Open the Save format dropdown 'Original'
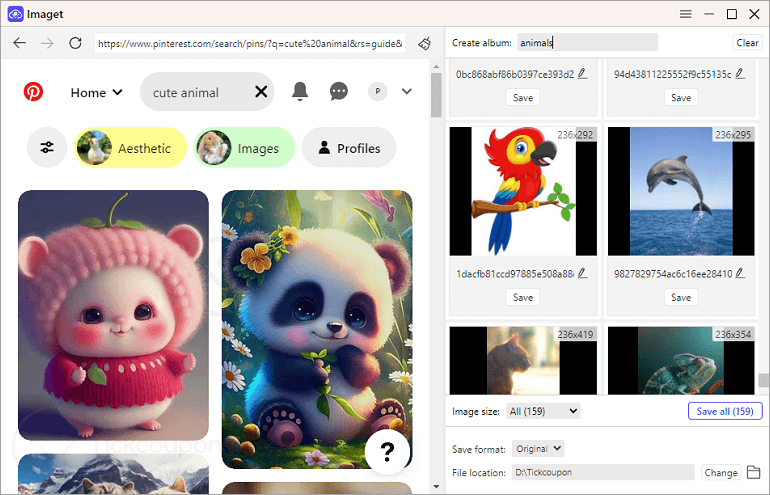Viewport: 770px width, 495px height. pos(538,448)
